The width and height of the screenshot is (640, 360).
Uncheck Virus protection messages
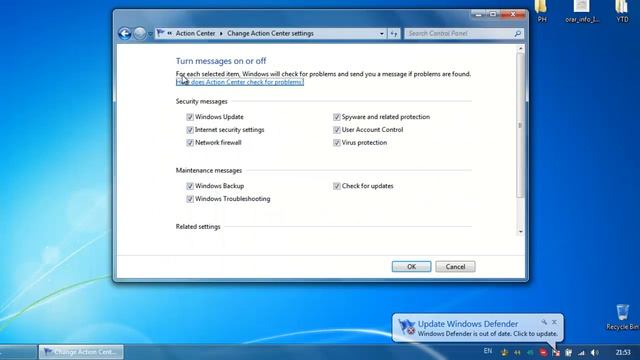tap(337, 143)
